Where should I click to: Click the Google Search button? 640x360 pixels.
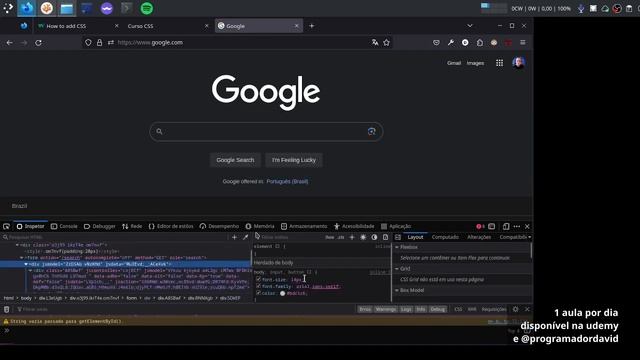click(236, 160)
